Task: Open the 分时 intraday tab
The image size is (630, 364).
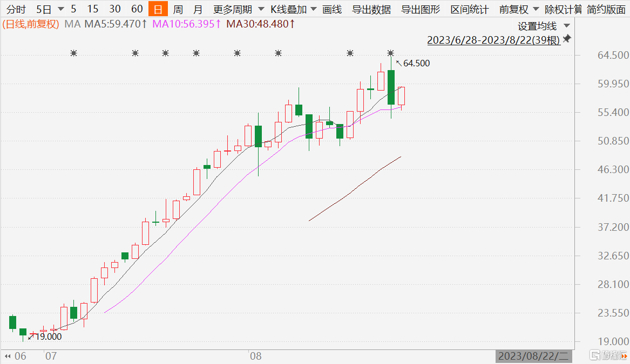Action: [16, 9]
